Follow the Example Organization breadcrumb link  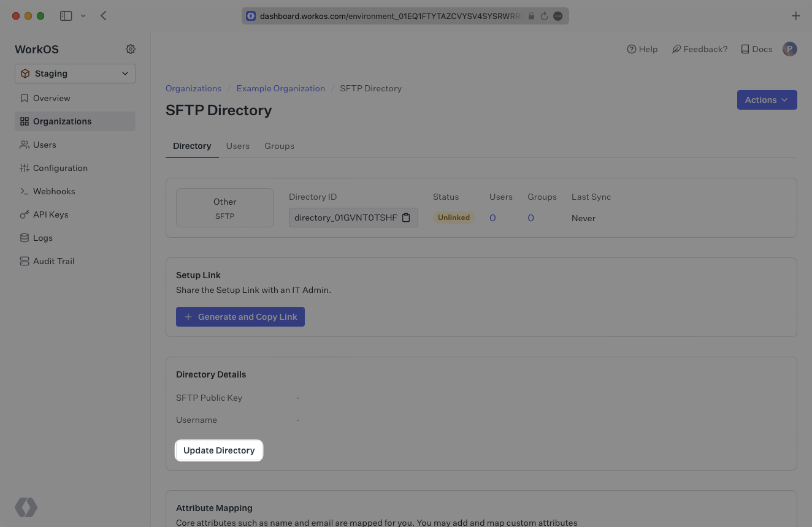coord(281,88)
